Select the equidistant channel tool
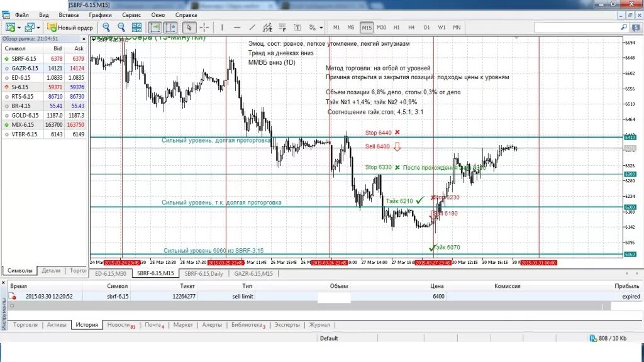 267,28
